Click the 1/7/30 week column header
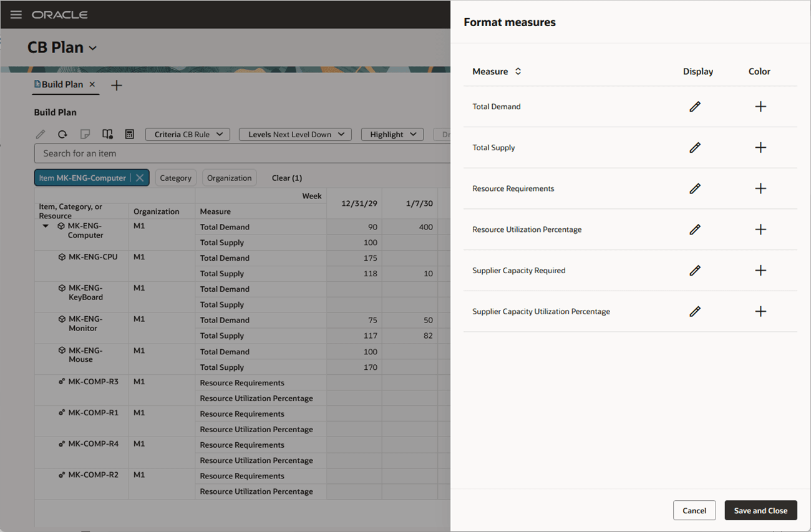 pos(410,203)
